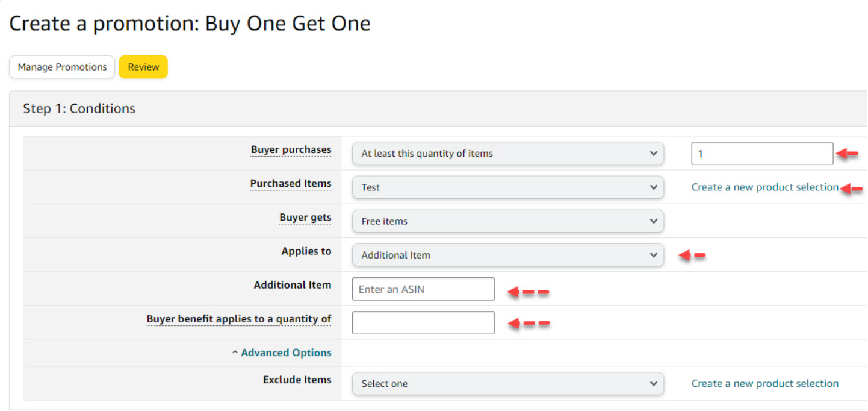Open the Purchased Items dropdown showing Test
868x411 pixels.
507,187
